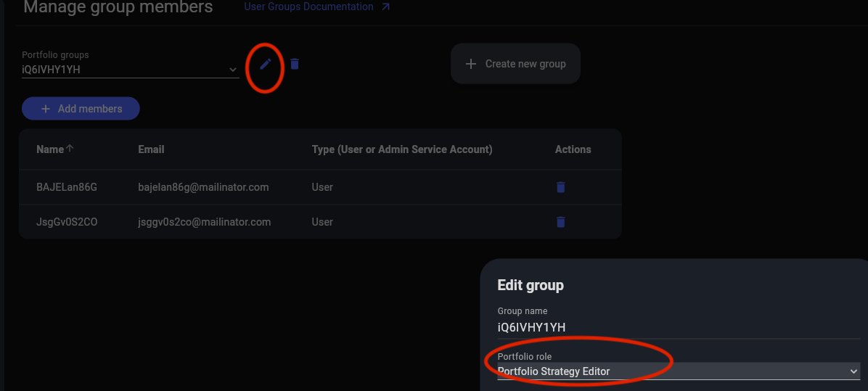Viewport: 868px width, 391px height.
Task: Click email jsggv0s2co@mailinator.com
Action: pyautogui.click(x=204, y=222)
